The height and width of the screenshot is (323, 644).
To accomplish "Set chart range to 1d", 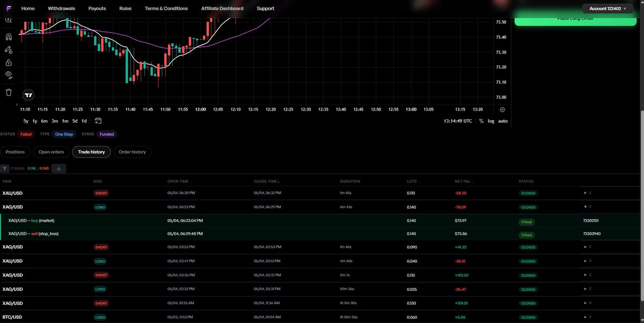I will (x=84, y=121).
